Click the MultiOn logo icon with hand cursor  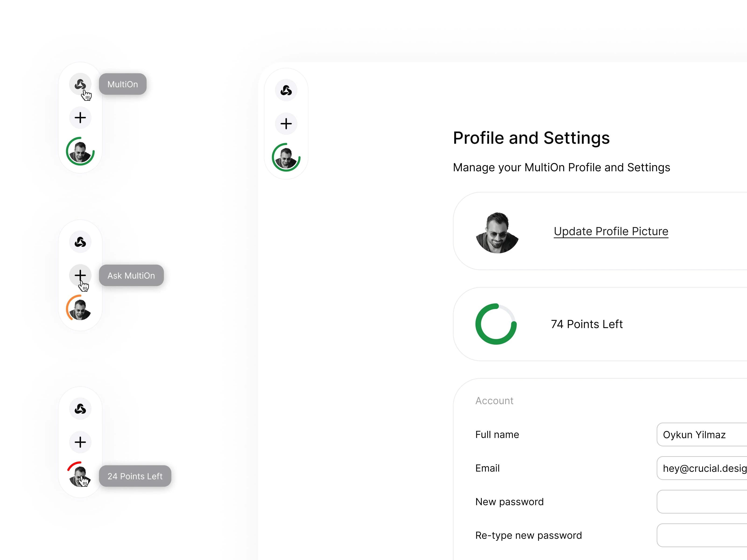(80, 84)
